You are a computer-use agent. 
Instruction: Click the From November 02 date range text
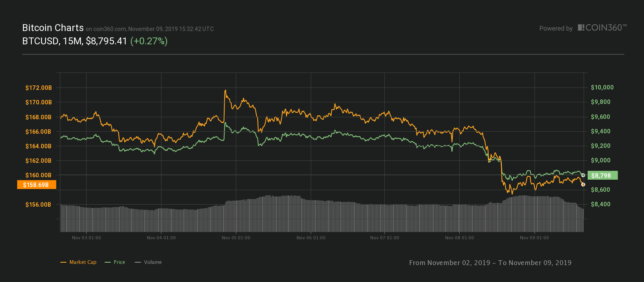pos(490,263)
